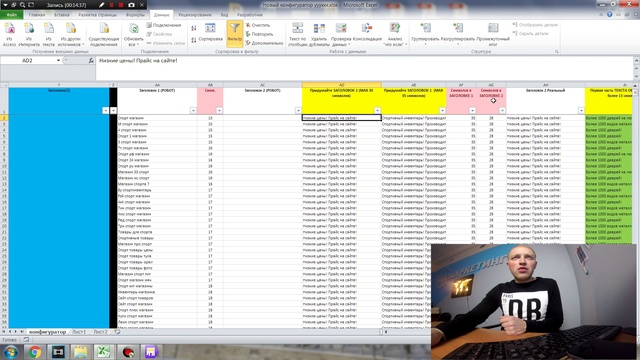Open the file explorer folder on taskbar
This screenshot has height=360, width=640.
pyautogui.click(x=80, y=352)
